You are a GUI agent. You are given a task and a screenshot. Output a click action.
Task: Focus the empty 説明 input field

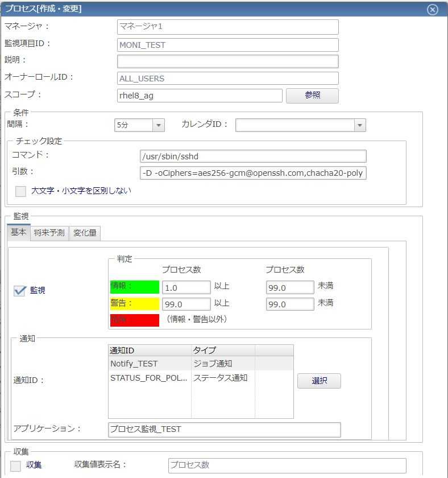227,61
